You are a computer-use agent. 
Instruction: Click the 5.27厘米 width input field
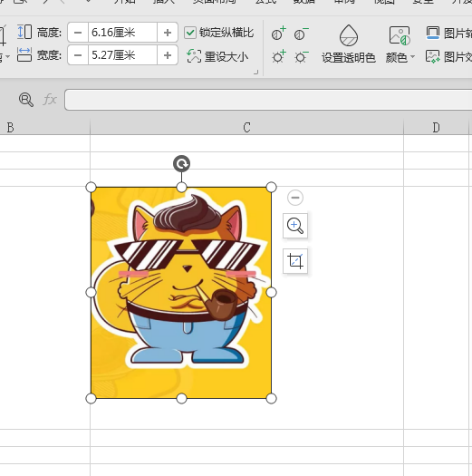click(x=122, y=55)
